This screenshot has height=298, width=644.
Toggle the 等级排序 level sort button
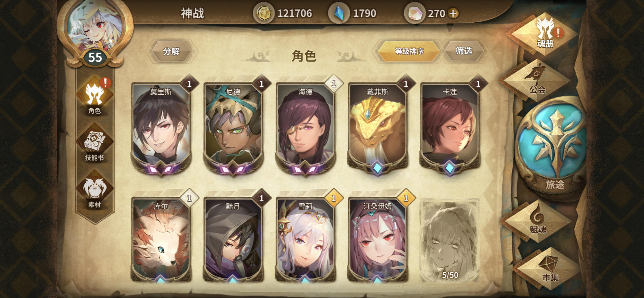[x=409, y=51]
